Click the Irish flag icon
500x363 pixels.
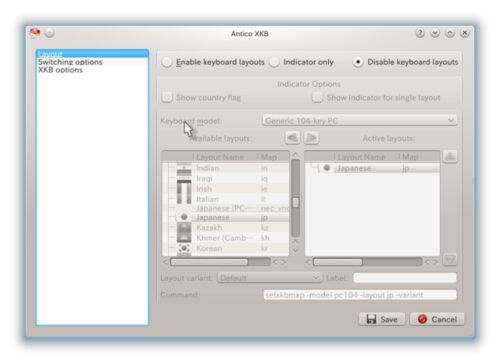tap(184, 189)
